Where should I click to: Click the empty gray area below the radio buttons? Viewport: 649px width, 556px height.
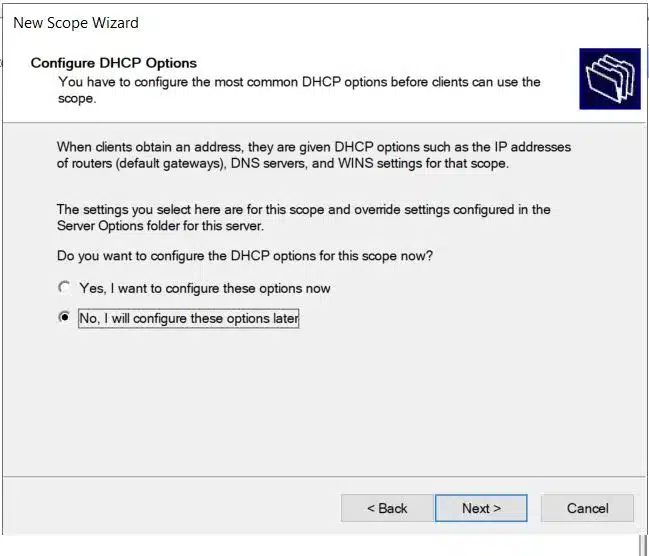pos(320,400)
